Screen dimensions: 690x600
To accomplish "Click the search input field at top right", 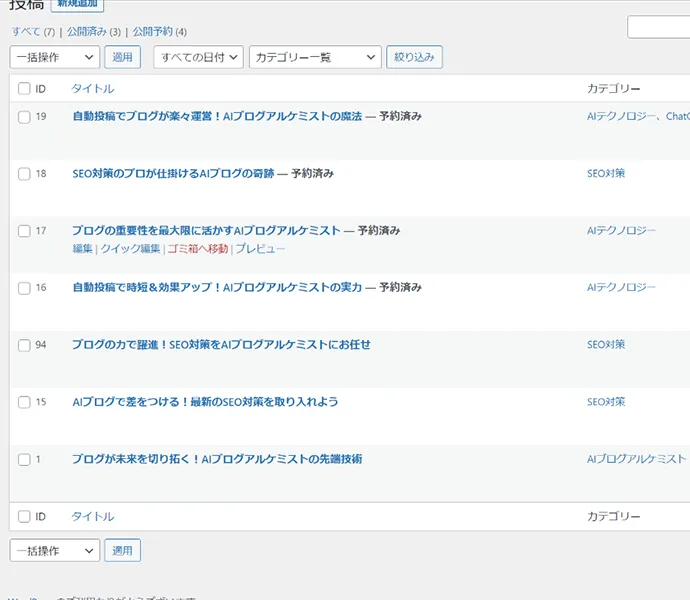I will click(659, 27).
